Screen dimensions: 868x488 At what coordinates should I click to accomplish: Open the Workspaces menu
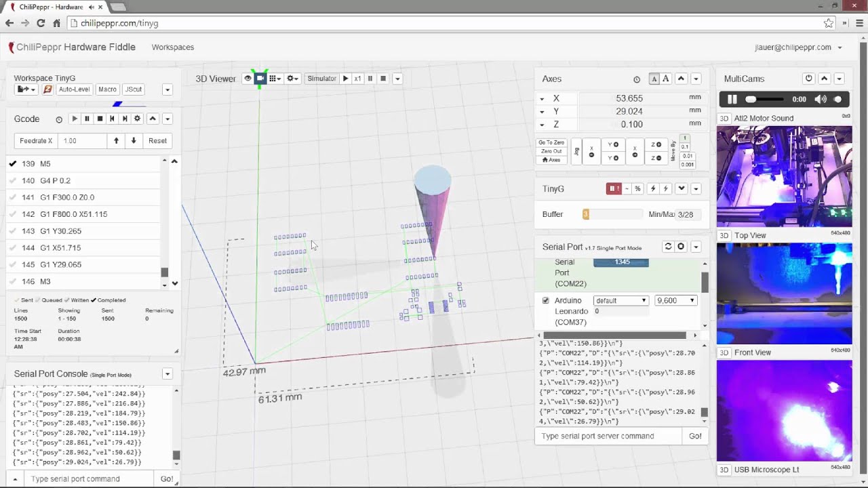[x=173, y=47]
